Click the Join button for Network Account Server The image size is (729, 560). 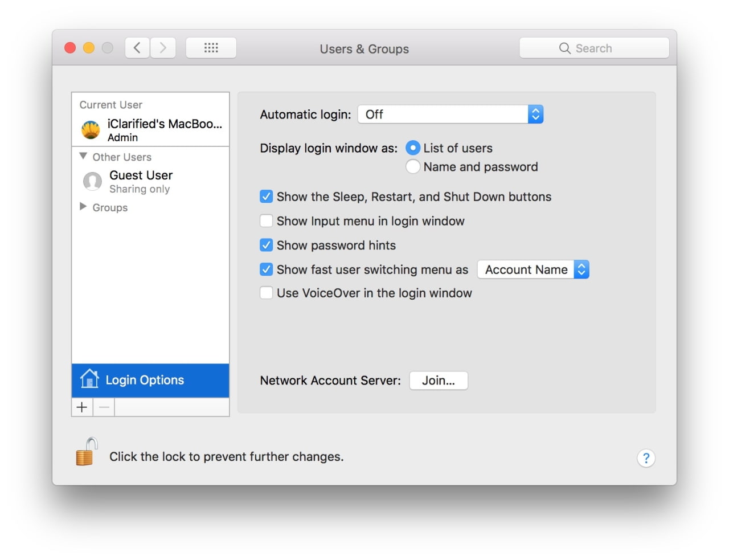(439, 380)
